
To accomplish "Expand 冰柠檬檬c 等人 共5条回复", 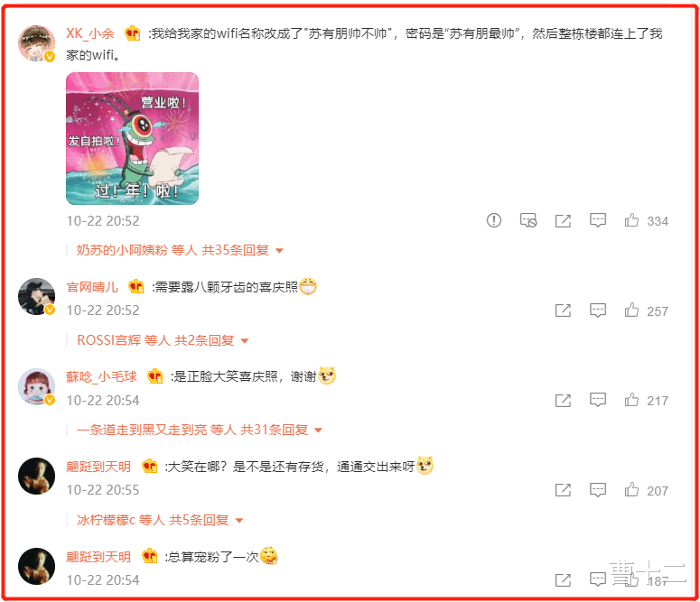I will tap(160, 521).
